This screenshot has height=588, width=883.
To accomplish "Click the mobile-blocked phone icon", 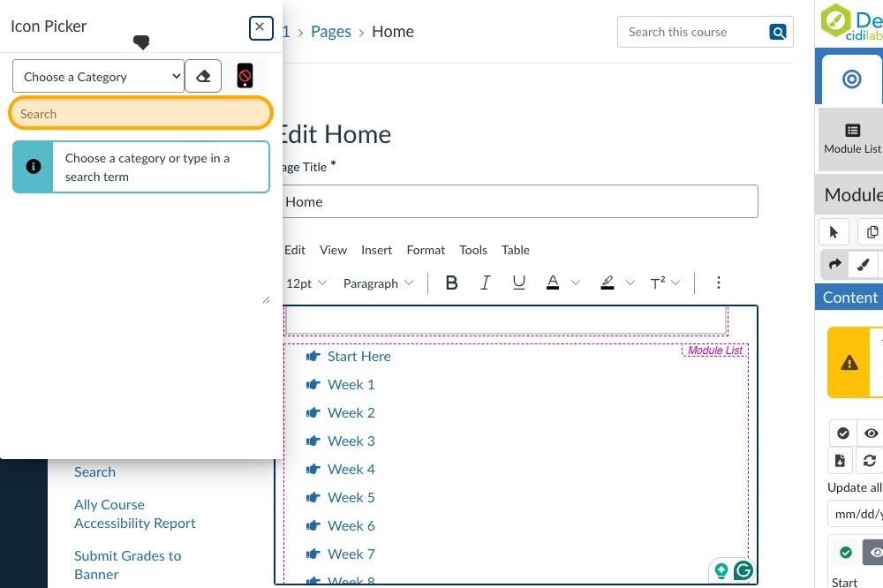I will point(245,77).
